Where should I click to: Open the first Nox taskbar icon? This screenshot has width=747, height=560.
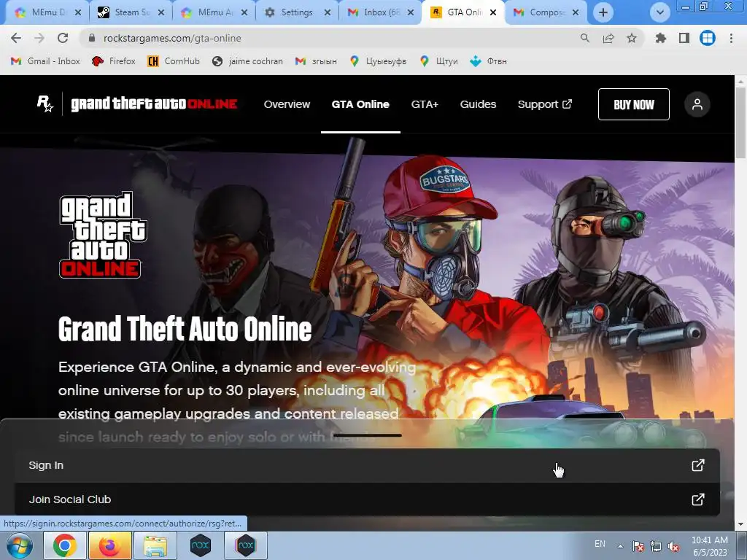[x=201, y=545]
